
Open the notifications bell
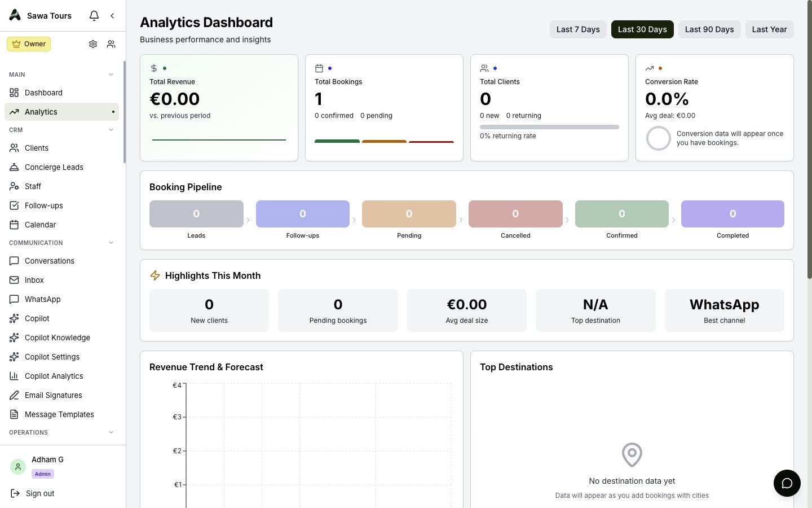coord(94,16)
